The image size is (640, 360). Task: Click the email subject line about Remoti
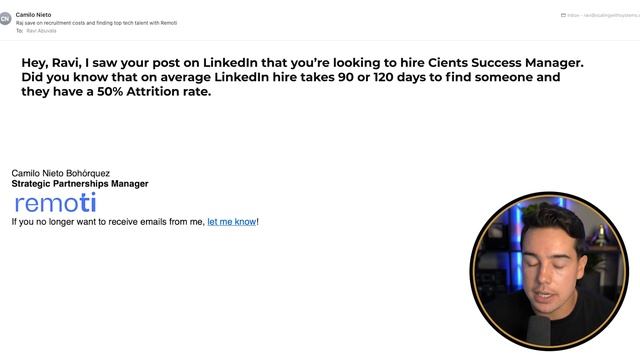coord(96,23)
